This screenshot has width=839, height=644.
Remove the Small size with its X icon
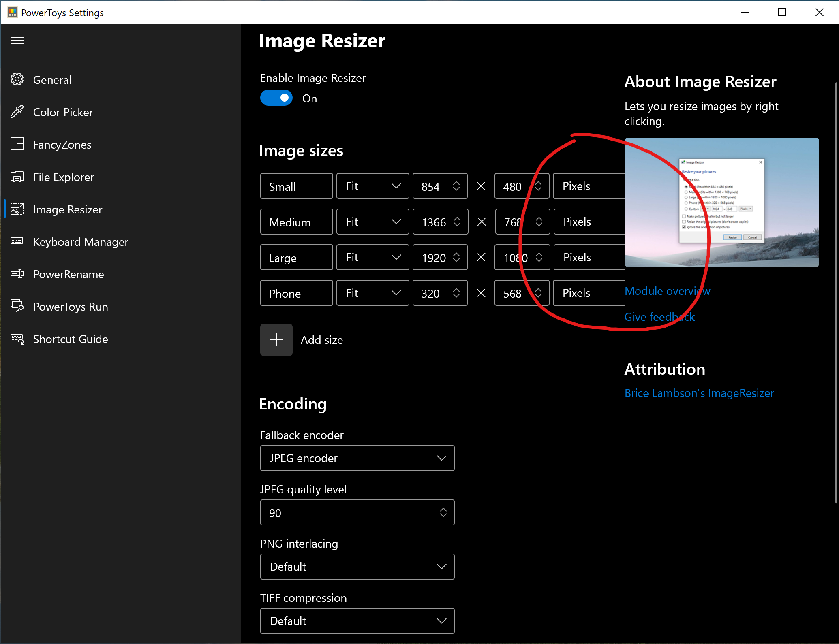pyautogui.click(x=481, y=186)
